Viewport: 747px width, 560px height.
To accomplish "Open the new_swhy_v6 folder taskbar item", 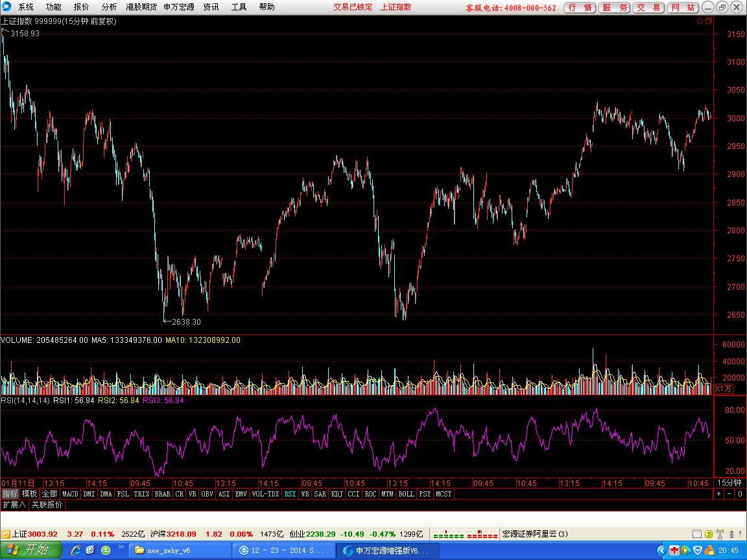I will (x=179, y=550).
